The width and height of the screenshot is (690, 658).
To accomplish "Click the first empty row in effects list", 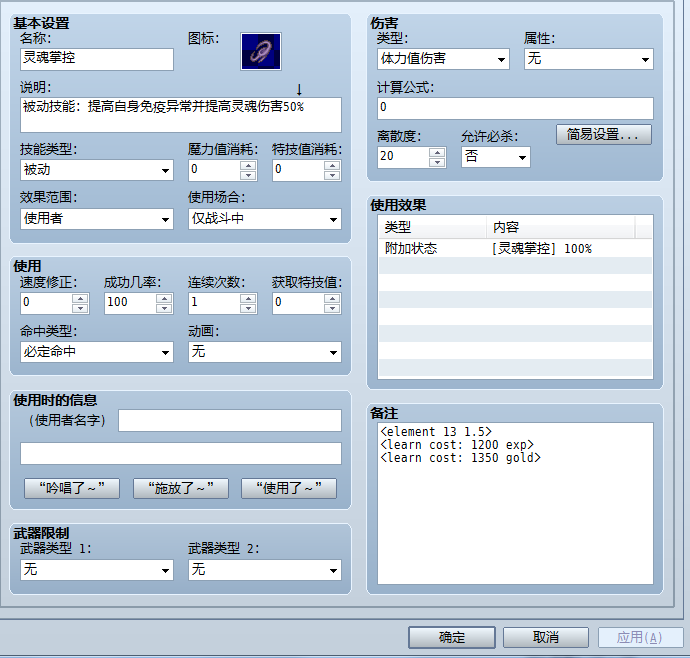I will tap(515, 266).
